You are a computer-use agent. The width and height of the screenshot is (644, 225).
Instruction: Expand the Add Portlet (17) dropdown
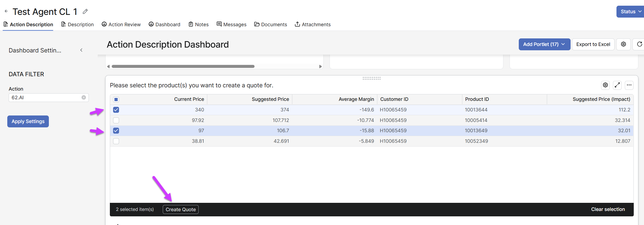click(x=544, y=44)
